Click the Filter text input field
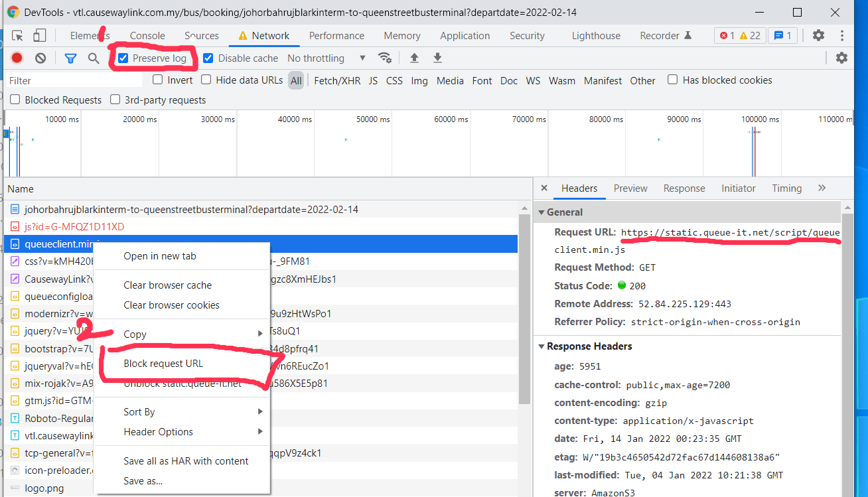 click(x=74, y=81)
